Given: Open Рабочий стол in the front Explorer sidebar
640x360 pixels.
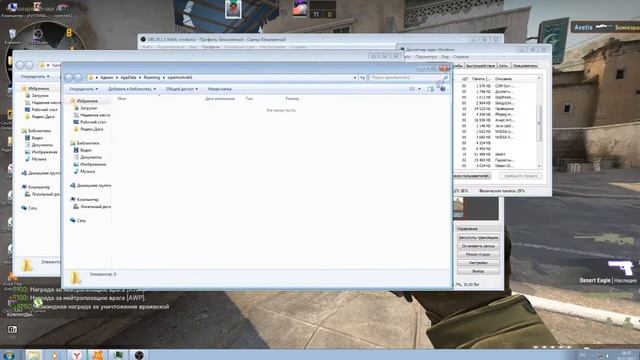Looking at the screenshot, I should tap(93, 122).
